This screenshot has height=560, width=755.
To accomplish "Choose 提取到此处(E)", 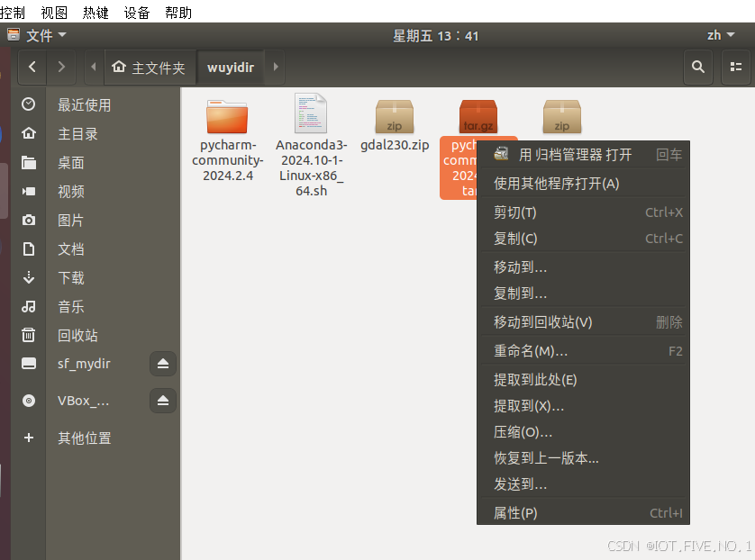I will [583, 380].
